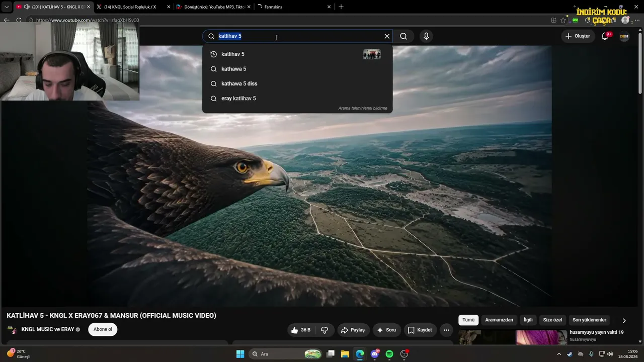Open 'husamyuyu yayın vakti 19' video title
644x362 pixels.
tap(596, 332)
